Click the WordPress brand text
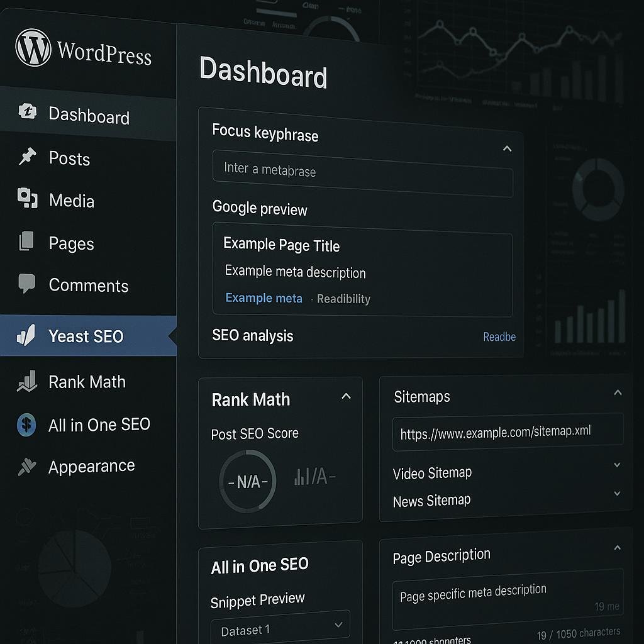This screenshot has width=644, height=644. click(104, 53)
